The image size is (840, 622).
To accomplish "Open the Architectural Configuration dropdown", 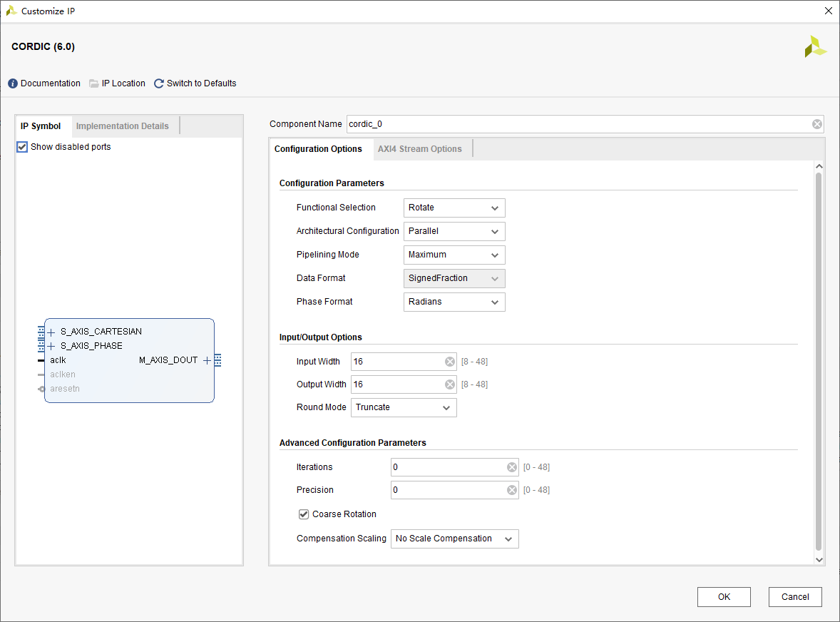I will pos(454,231).
